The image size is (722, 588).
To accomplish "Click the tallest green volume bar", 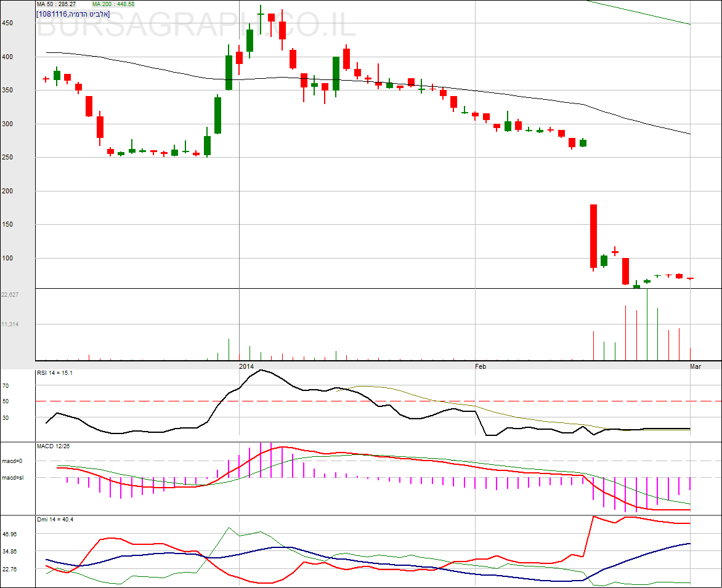I will (x=647, y=324).
